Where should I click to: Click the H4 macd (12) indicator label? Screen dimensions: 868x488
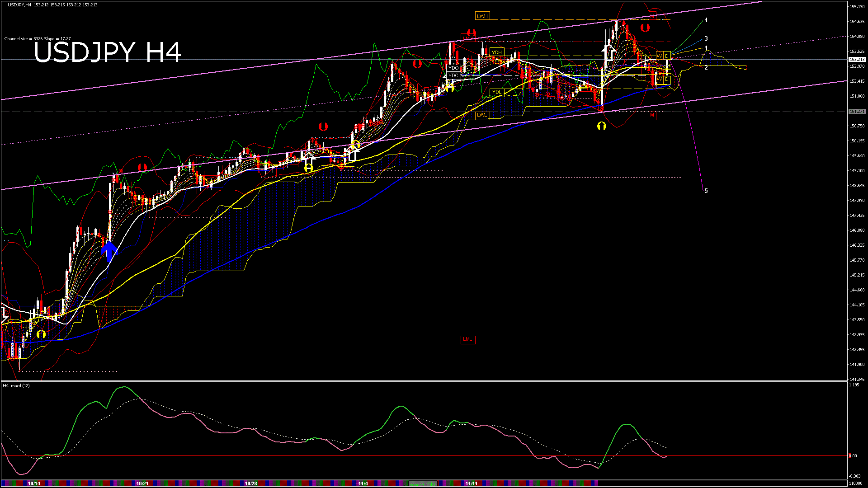[x=17, y=385]
